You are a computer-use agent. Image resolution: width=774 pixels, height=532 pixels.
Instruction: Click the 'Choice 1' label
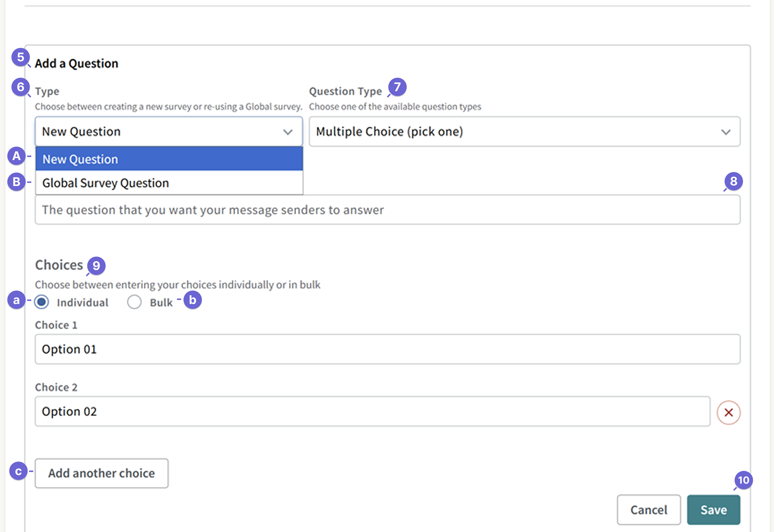pyautogui.click(x=56, y=325)
